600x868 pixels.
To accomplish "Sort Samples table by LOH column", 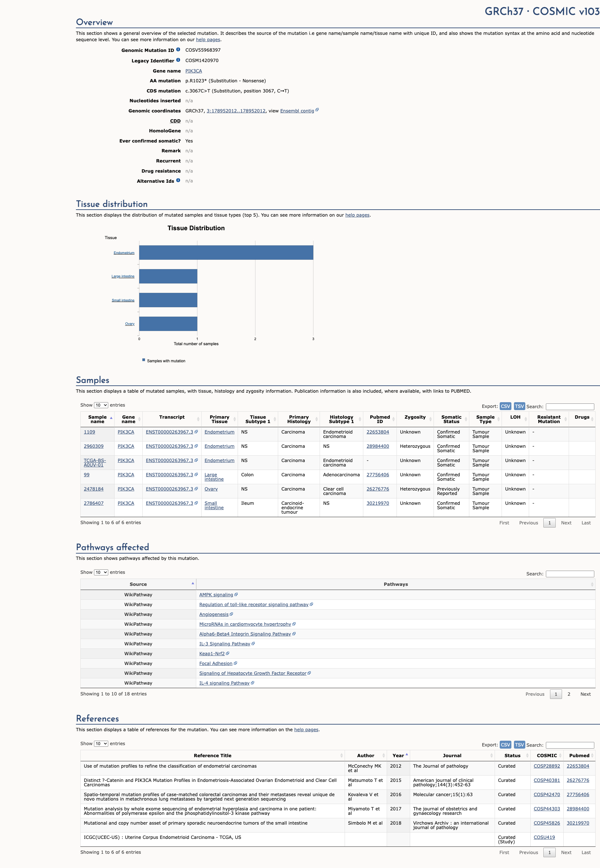I will coord(515,419).
